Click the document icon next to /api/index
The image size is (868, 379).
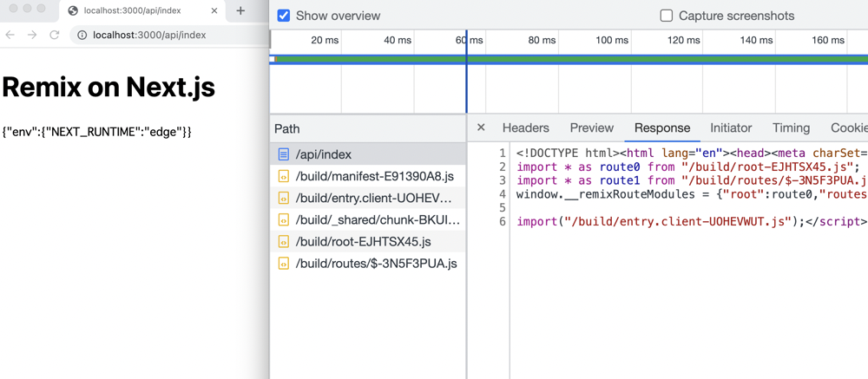point(284,154)
